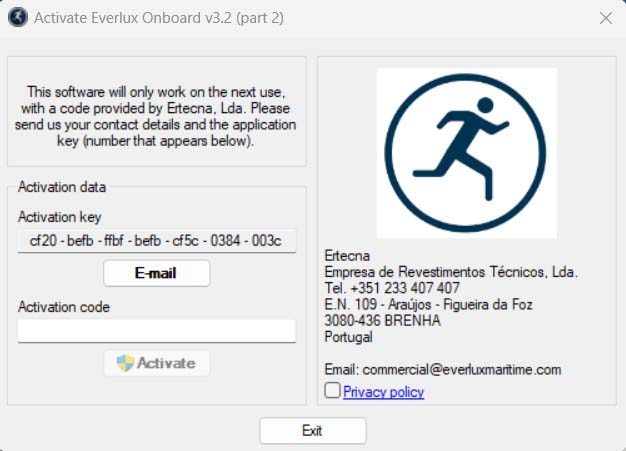The image size is (626, 451).
Task: Click the shield icon on the Activate button
Action: pyautogui.click(x=125, y=363)
